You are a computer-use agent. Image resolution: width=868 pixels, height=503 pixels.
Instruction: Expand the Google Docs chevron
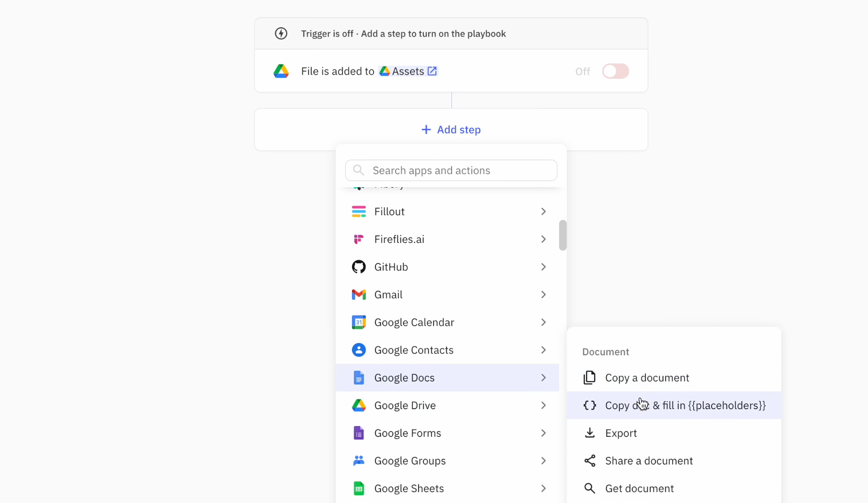543,377
